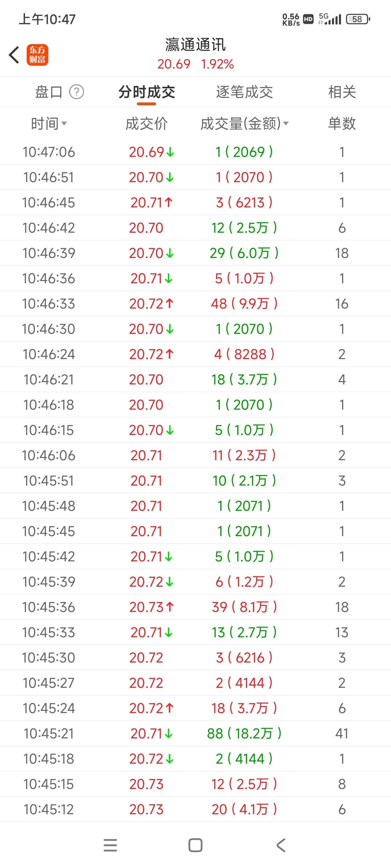Tap the back arrow at top left

pos(14,55)
